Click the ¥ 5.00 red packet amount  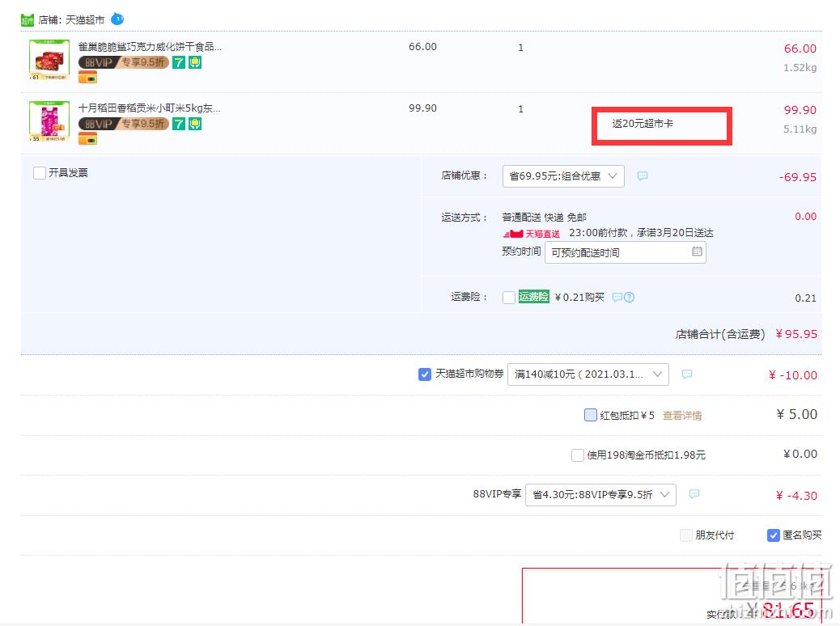click(796, 414)
